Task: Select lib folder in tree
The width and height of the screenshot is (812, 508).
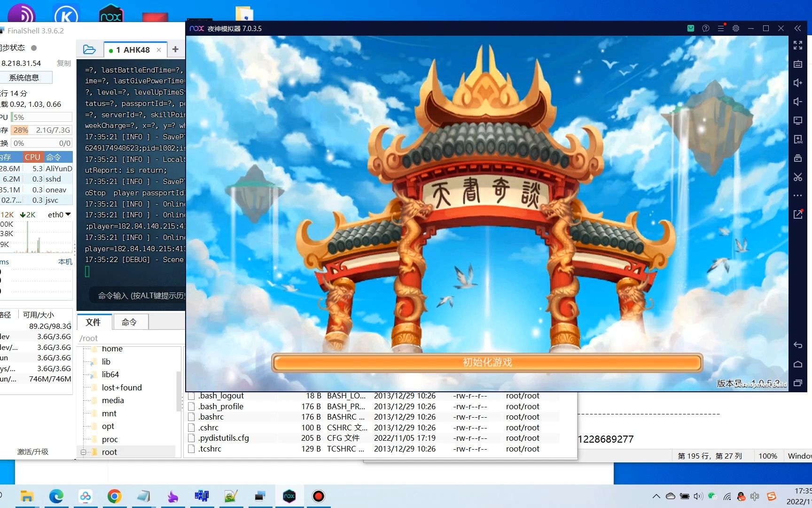Action: coord(106,362)
